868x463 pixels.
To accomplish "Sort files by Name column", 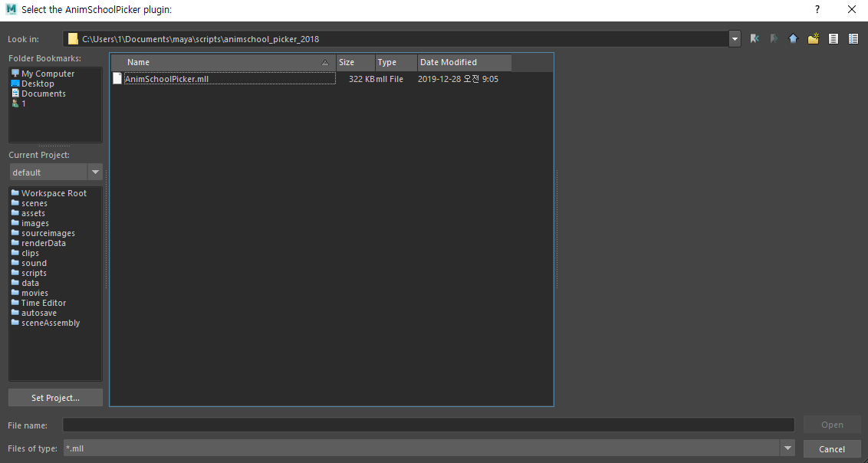I will (x=222, y=63).
